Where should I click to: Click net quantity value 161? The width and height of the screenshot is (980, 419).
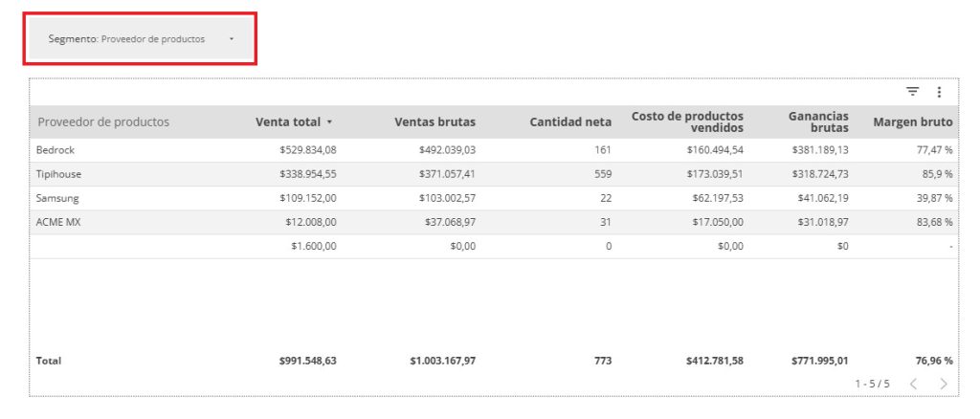[x=603, y=150]
